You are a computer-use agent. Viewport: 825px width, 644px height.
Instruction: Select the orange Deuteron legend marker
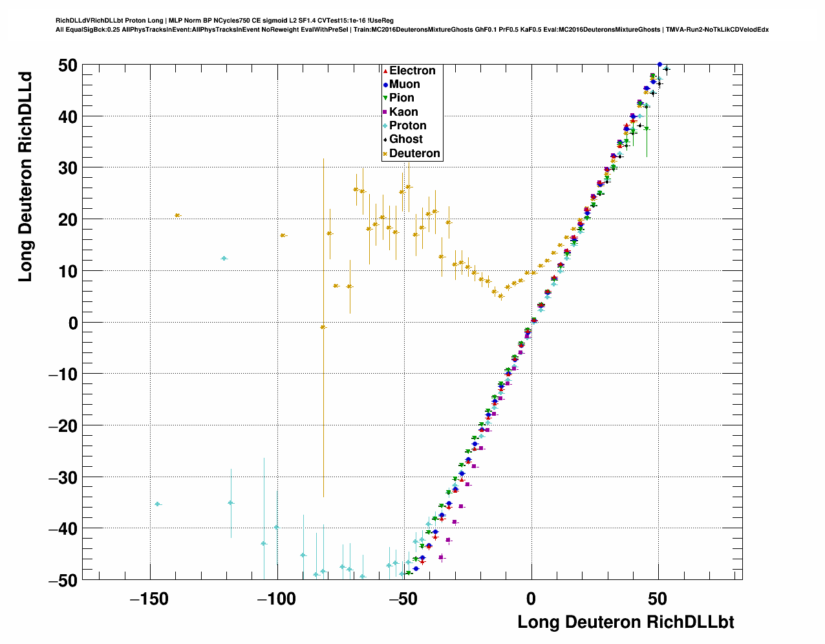pyautogui.click(x=385, y=154)
